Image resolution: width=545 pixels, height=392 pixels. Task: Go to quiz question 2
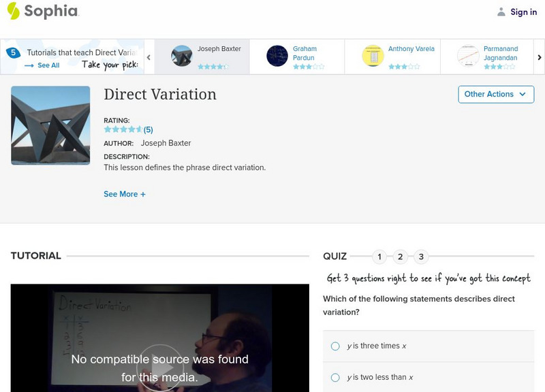click(401, 257)
